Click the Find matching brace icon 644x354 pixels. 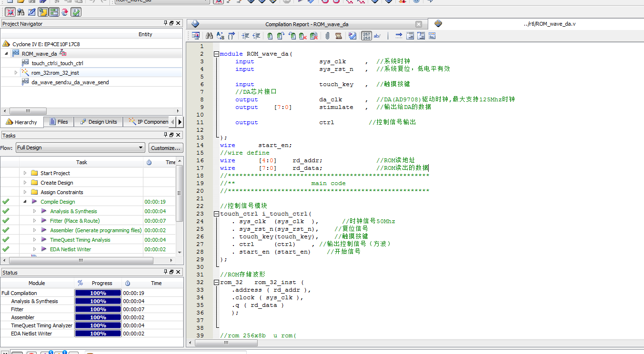click(231, 36)
